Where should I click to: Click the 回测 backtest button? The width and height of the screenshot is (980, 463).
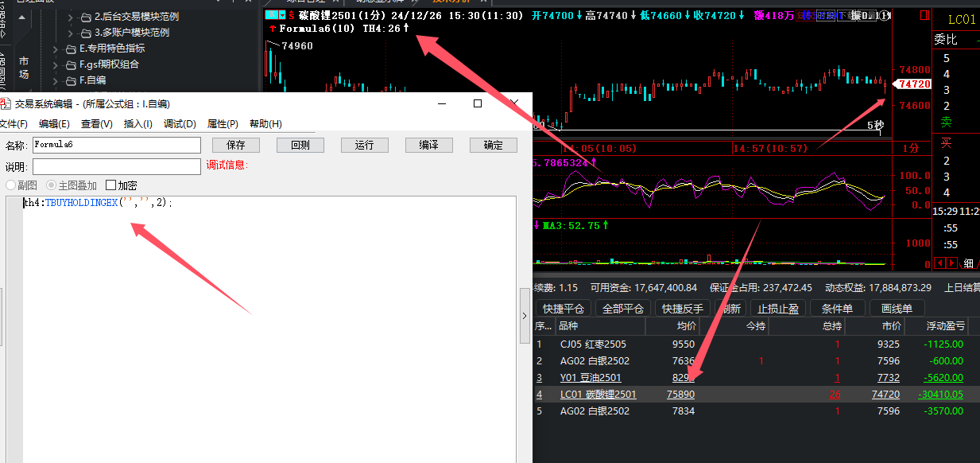[x=300, y=145]
